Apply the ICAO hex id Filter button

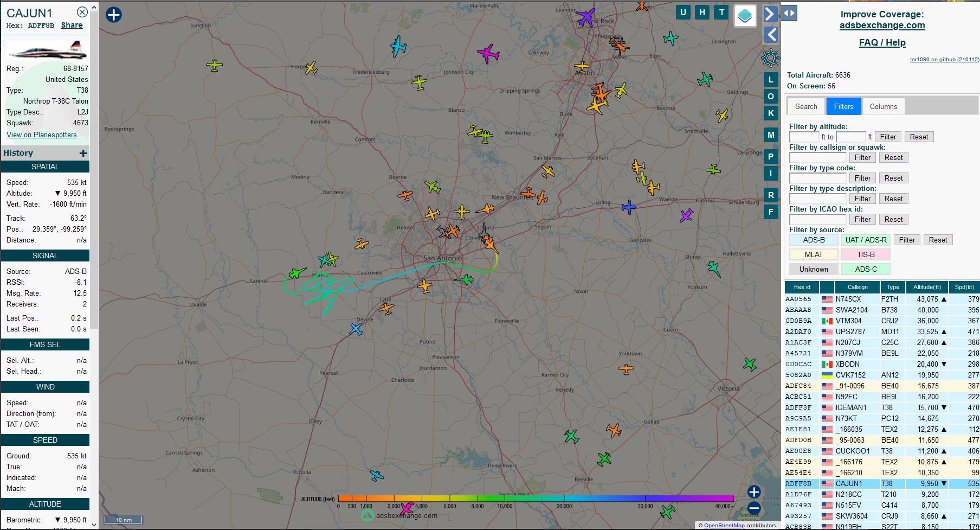coord(862,219)
